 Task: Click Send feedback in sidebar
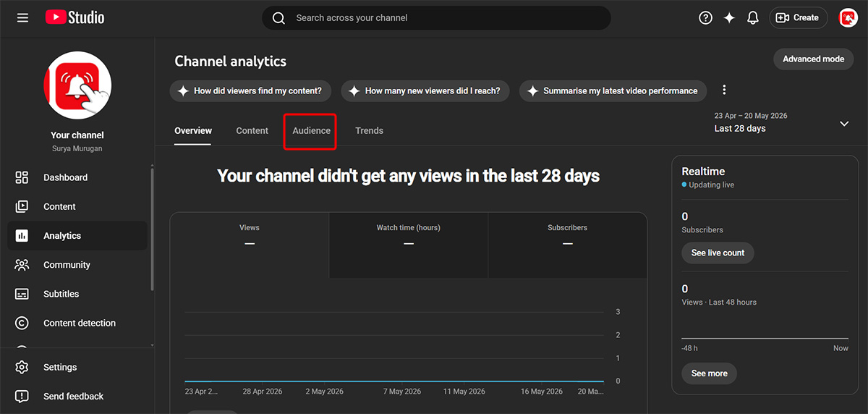tap(77, 396)
